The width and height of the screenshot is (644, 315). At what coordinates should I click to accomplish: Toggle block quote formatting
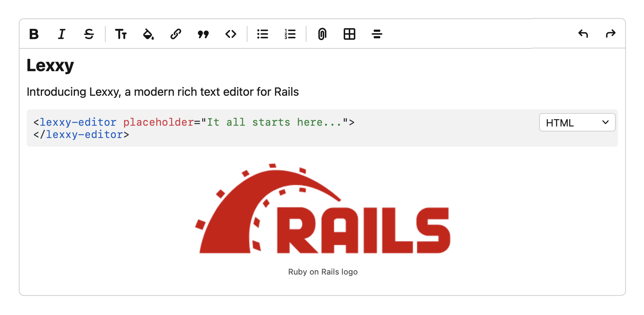pos(203,34)
